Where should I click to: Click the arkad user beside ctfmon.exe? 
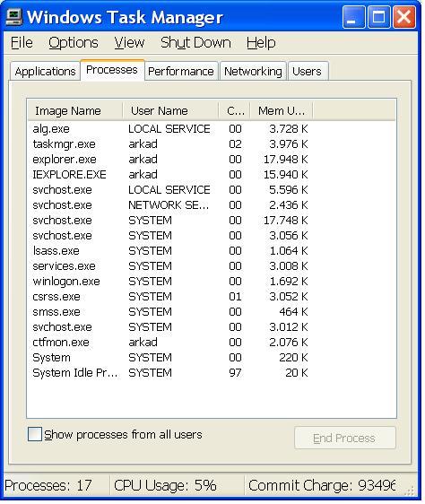tap(143, 343)
